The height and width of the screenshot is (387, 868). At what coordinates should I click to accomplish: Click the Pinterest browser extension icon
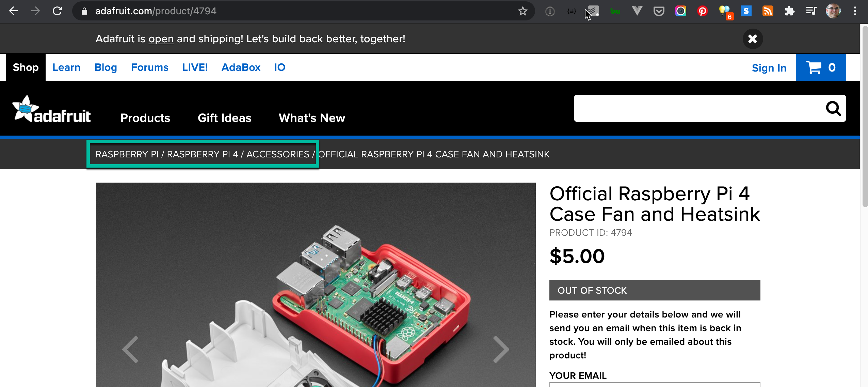pyautogui.click(x=702, y=11)
